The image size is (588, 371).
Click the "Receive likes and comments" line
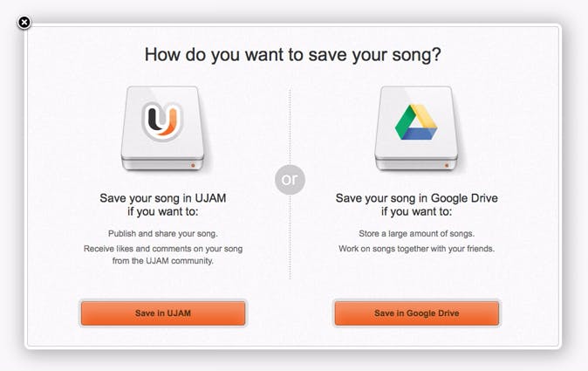click(163, 249)
